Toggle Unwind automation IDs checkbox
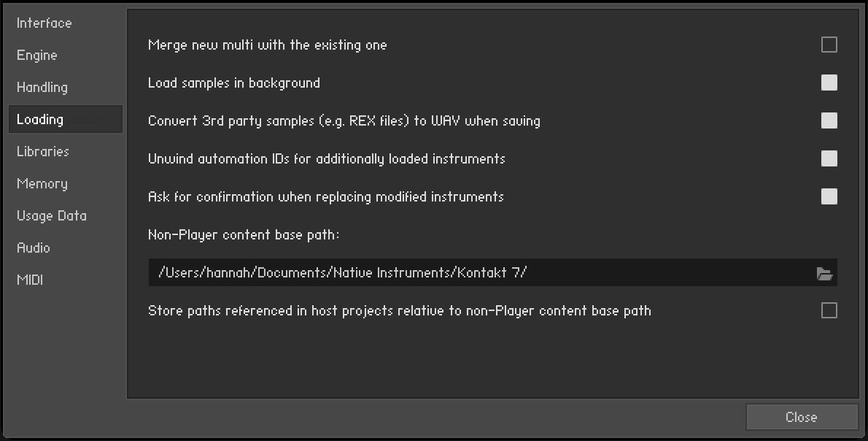The image size is (868, 441). tap(829, 159)
